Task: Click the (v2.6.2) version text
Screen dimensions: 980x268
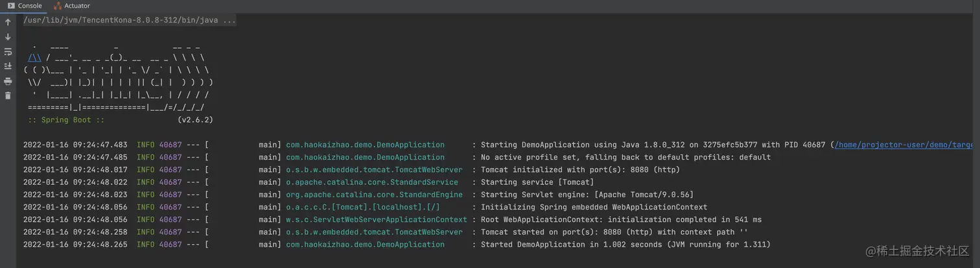Action: tap(195, 120)
